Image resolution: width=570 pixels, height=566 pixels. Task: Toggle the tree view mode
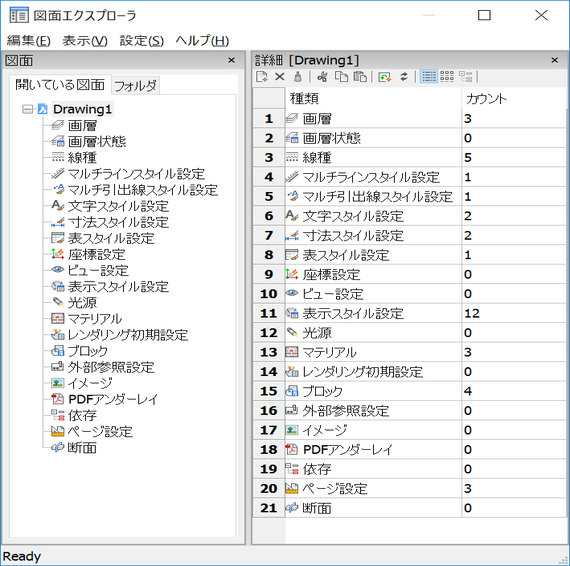[x=466, y=77]
